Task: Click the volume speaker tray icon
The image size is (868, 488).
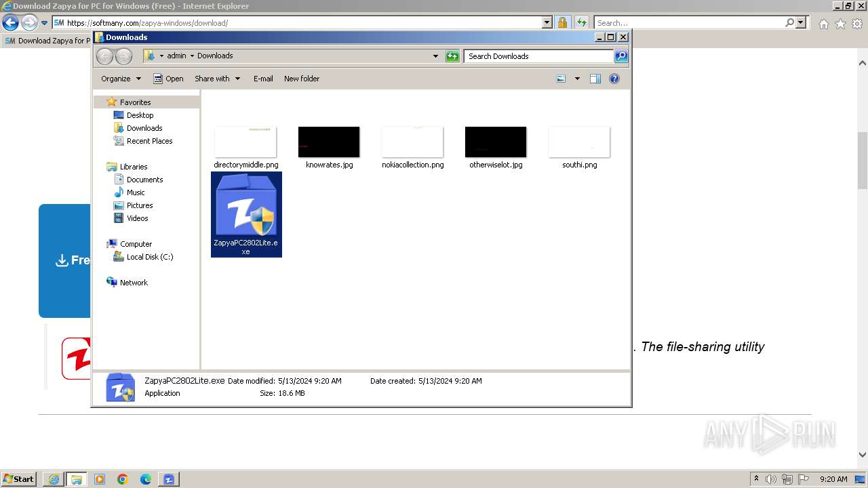Action: [x=771, y=479]
